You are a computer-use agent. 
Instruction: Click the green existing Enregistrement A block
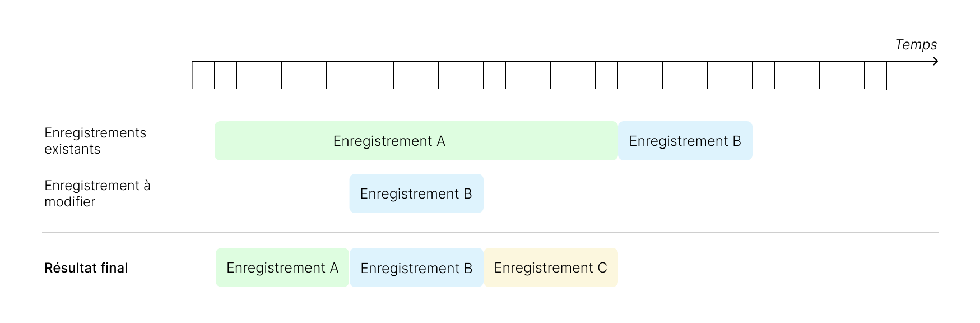tap(416, 141)
